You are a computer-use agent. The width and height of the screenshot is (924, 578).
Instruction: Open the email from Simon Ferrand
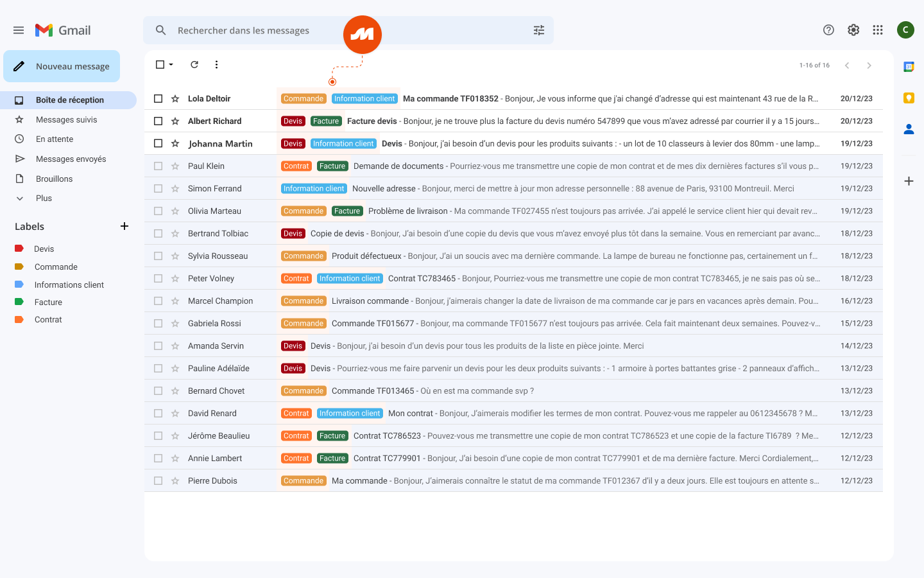tap(513, 189)
